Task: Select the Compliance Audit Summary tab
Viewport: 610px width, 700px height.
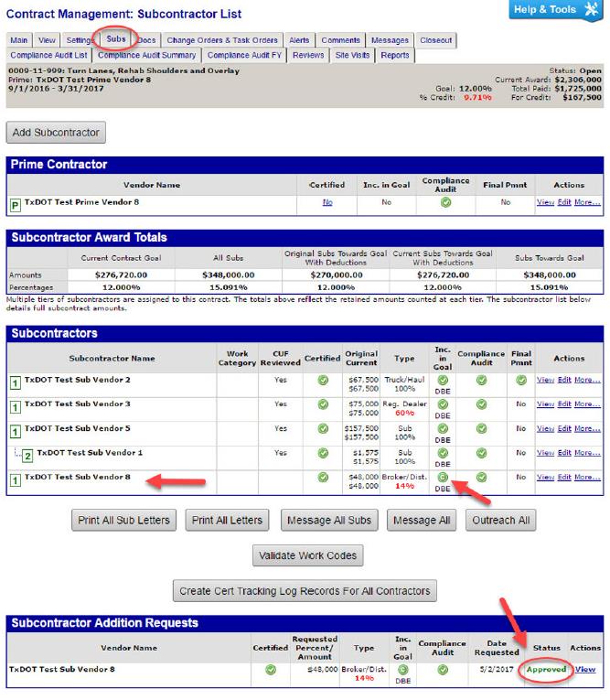Action: 146,55
